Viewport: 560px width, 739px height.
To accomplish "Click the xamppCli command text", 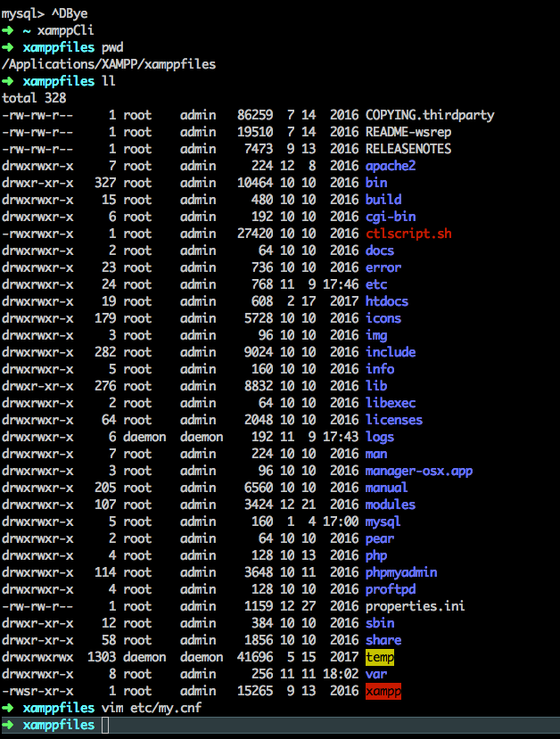I will point(65,30).
